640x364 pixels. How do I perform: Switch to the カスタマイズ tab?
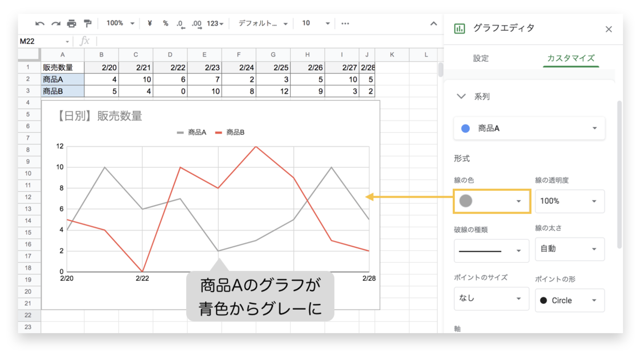click(x=571, y=59)
